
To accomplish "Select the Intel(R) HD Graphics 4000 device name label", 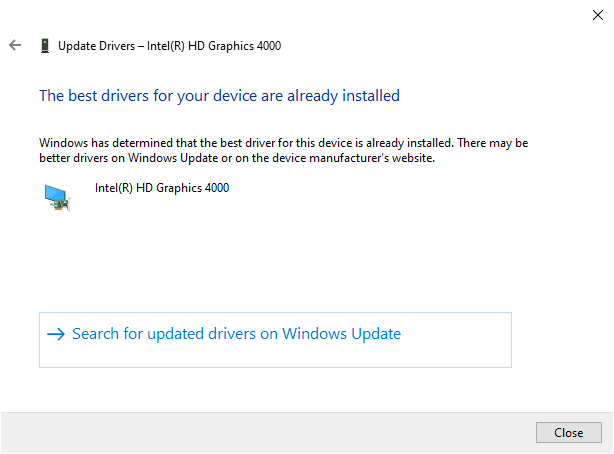I will 162,187.
